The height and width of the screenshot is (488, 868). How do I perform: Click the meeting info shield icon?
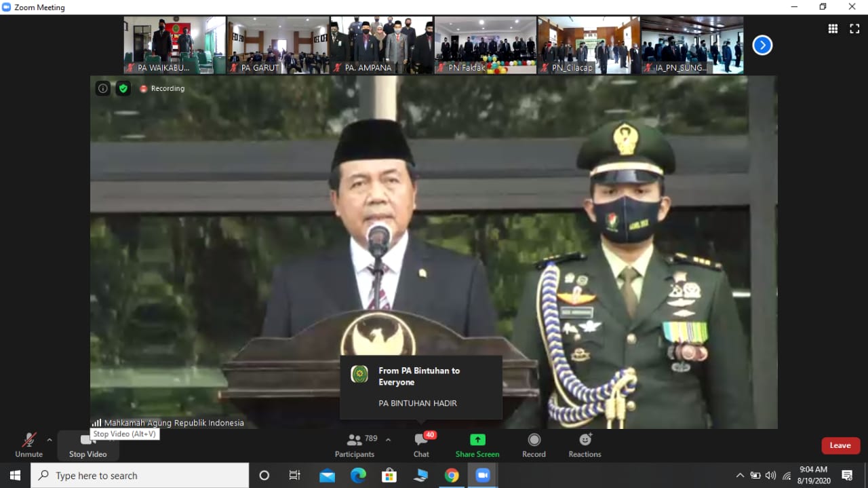(x=123, y=88)
